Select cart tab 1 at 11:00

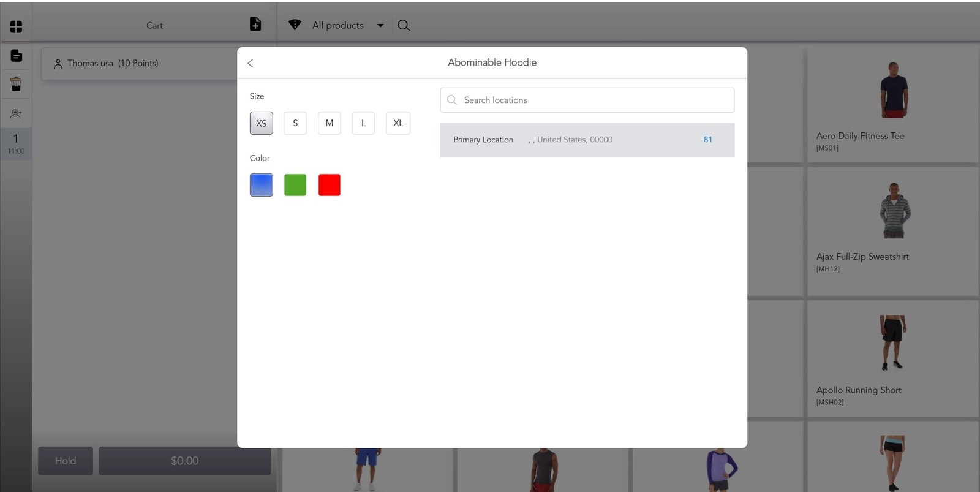[16, 144]
